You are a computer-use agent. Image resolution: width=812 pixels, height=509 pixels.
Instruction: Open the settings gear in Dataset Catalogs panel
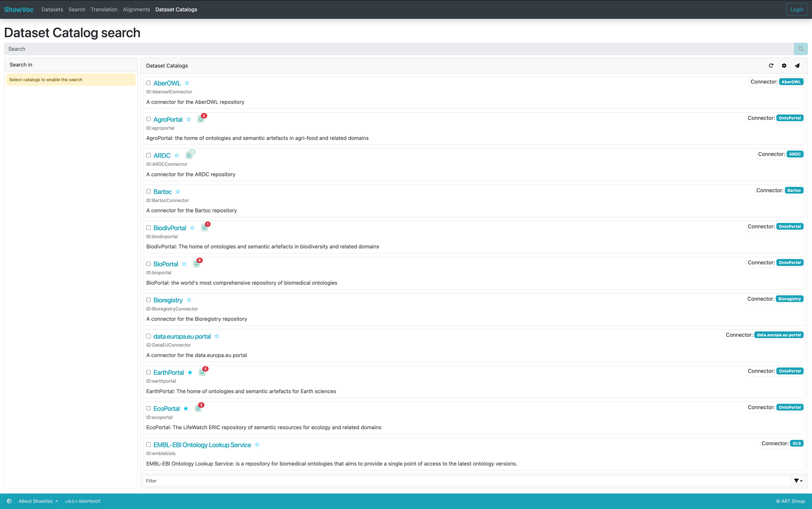784,65
